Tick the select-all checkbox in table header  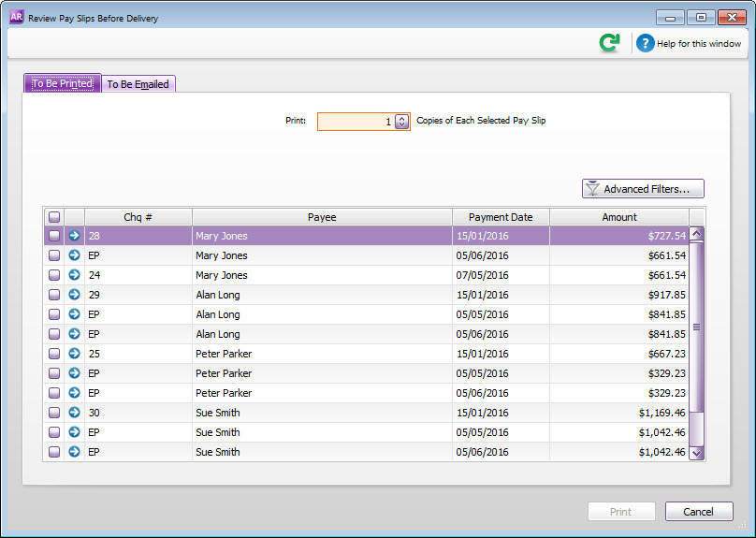tap(54, 217)
